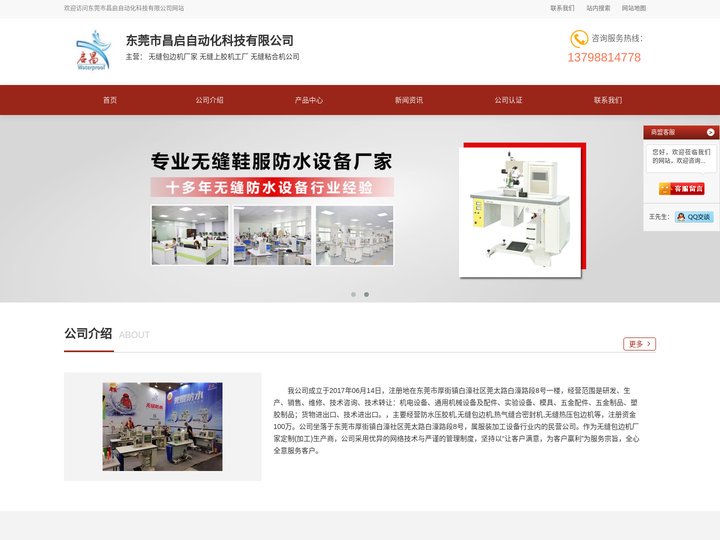Select the first carousel indicator dot

point(354,294)
